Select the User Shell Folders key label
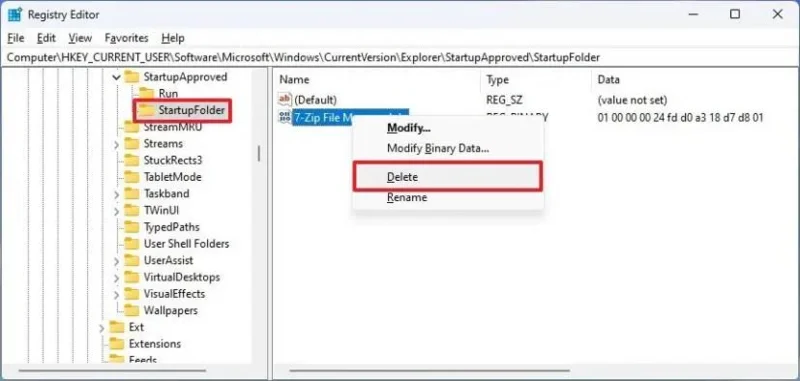Viewport: 800px width, 381px height. (186, 244)
